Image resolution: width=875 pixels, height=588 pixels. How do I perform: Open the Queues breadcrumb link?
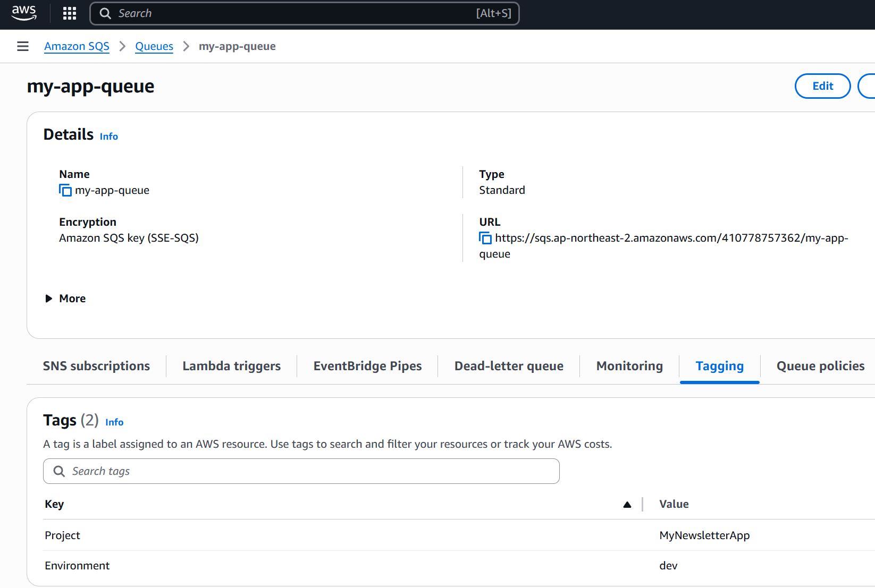click(x=154, y=46)
